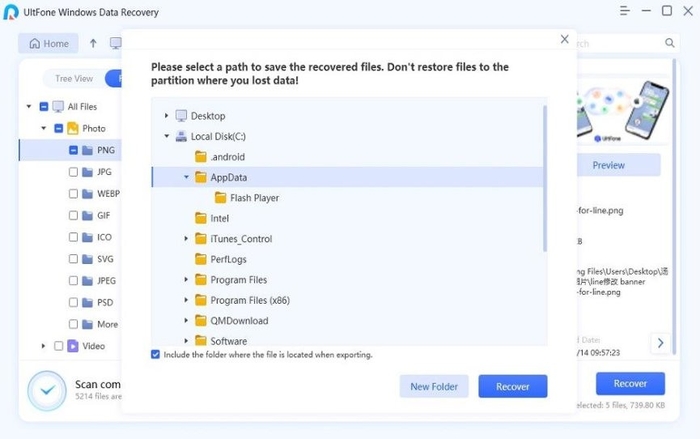Expand the Program Files folder

pyautogui.click(x=187, y=280)
